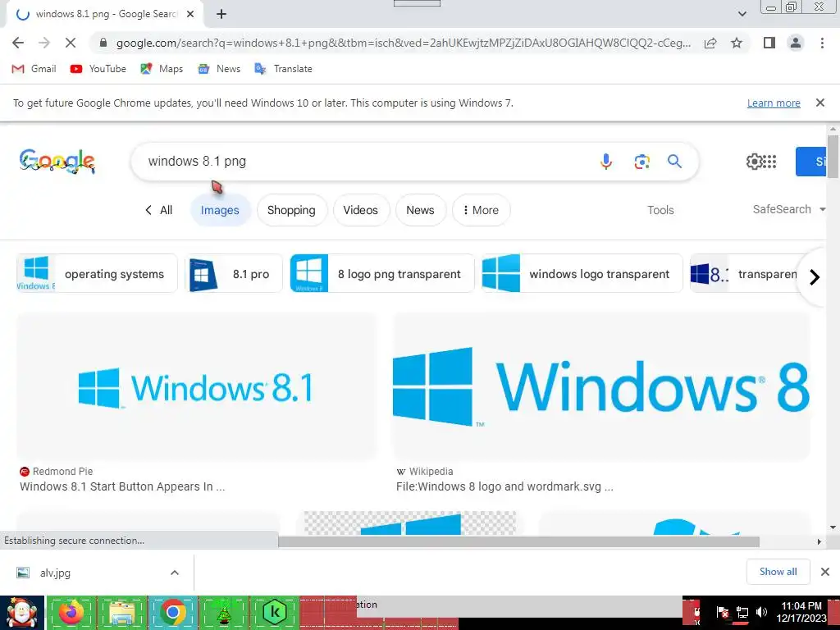The image size is (840, 630).
Task: Open the Chrome profile avatar menu
Action: (x=796, y=43)
